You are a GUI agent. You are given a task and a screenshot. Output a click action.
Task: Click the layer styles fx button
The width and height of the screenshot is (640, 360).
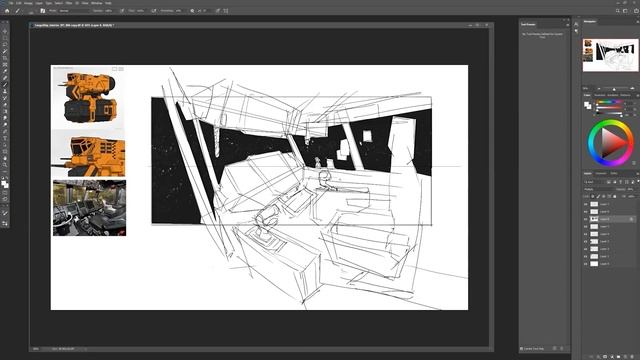coord(598,356)
